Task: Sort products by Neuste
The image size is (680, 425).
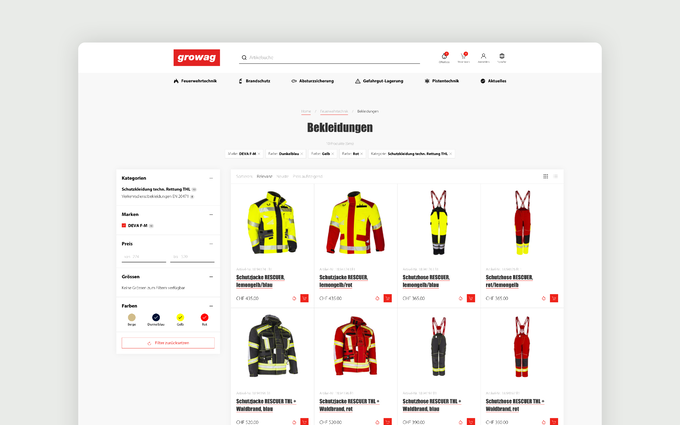Action: click(x=283, y=177)
